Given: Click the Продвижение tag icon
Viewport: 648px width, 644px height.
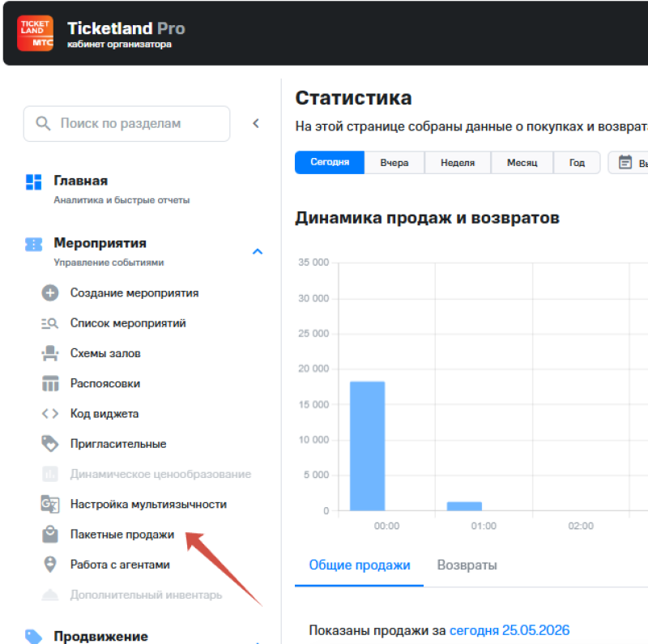Looking at the screenshot, I should 33,637.
